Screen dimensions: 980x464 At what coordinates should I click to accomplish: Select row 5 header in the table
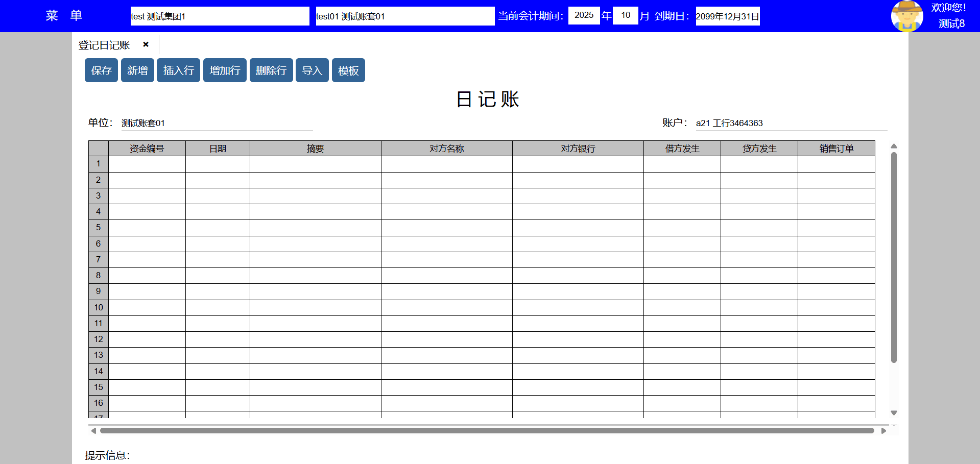[x=99, y=228]
